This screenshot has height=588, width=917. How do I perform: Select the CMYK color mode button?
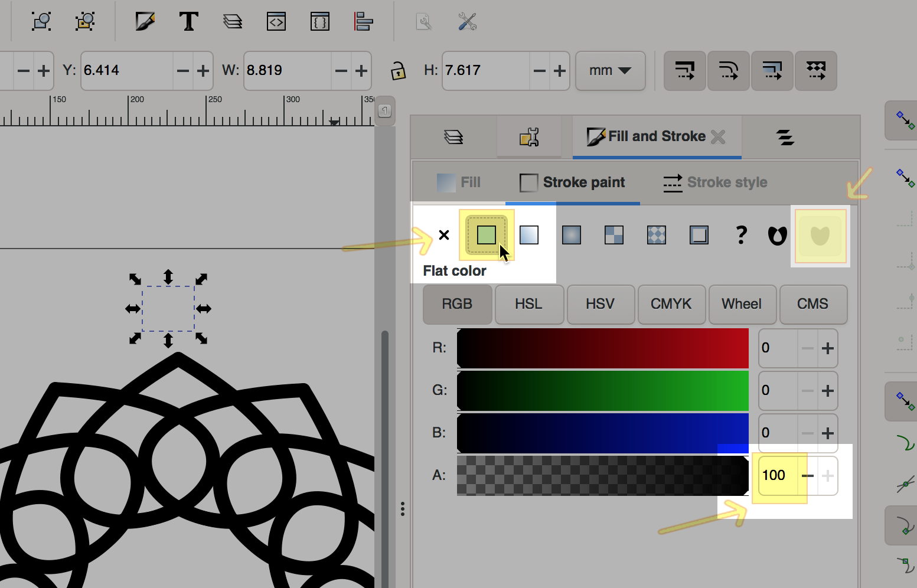(x=671, y=304)
